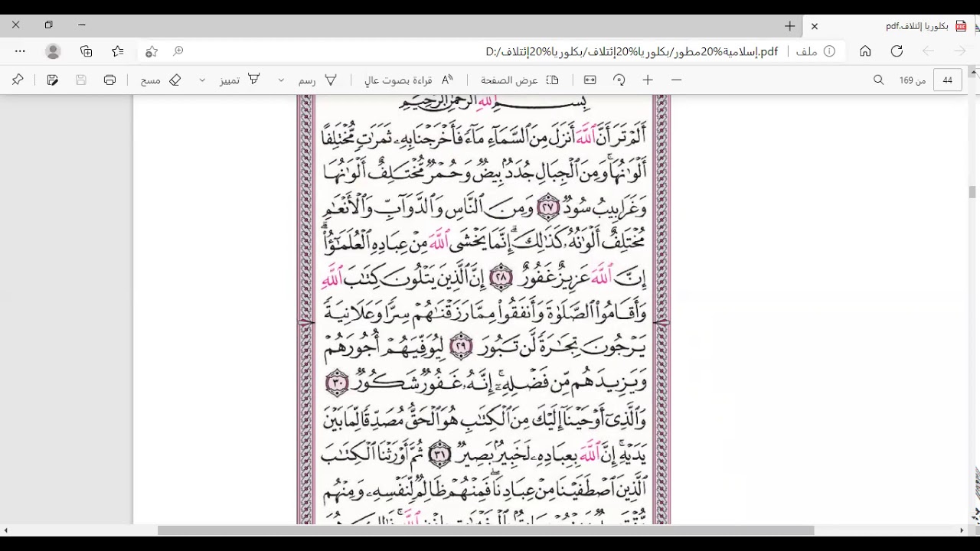Navigate back in browser history
Screen dimensions: 980x551
(928, 51)
